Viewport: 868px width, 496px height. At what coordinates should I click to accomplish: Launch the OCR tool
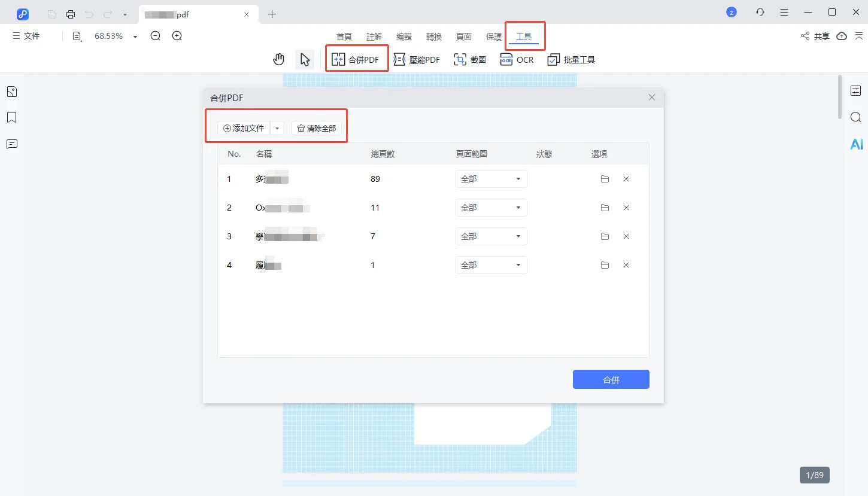tap(517, 60)
